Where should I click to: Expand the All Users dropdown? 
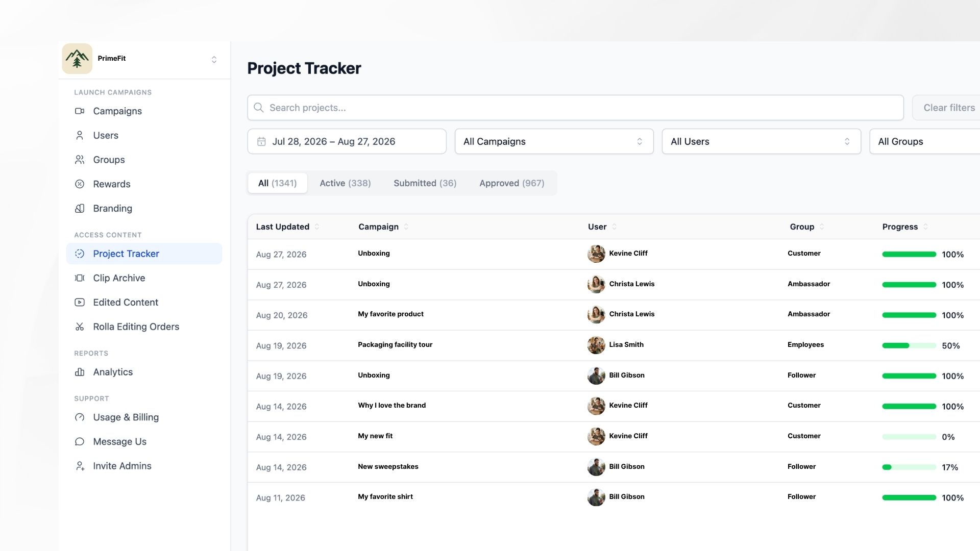[x=761, y=141]
